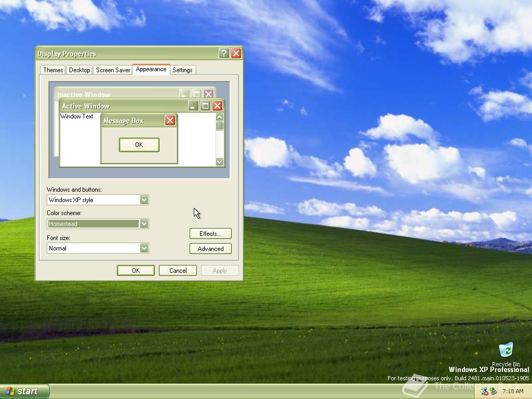Switch to the Desktop tab

tap(79, 70)
